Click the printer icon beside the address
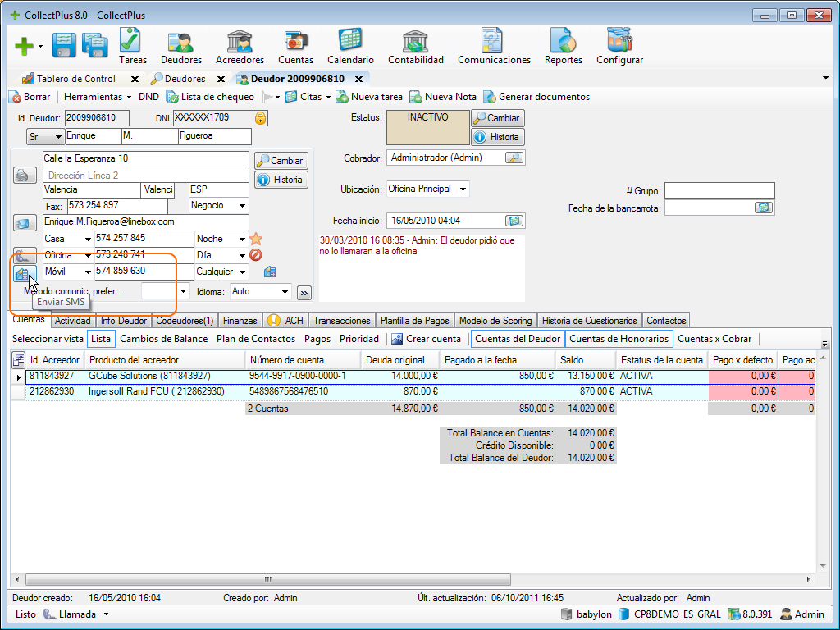 pyautogui.click(x=23, y=175)
